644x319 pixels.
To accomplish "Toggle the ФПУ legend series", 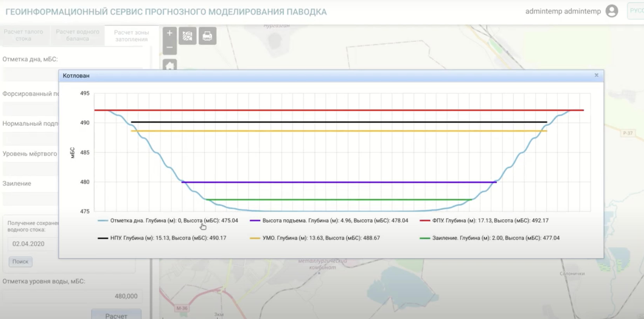I will click(490, 220).
